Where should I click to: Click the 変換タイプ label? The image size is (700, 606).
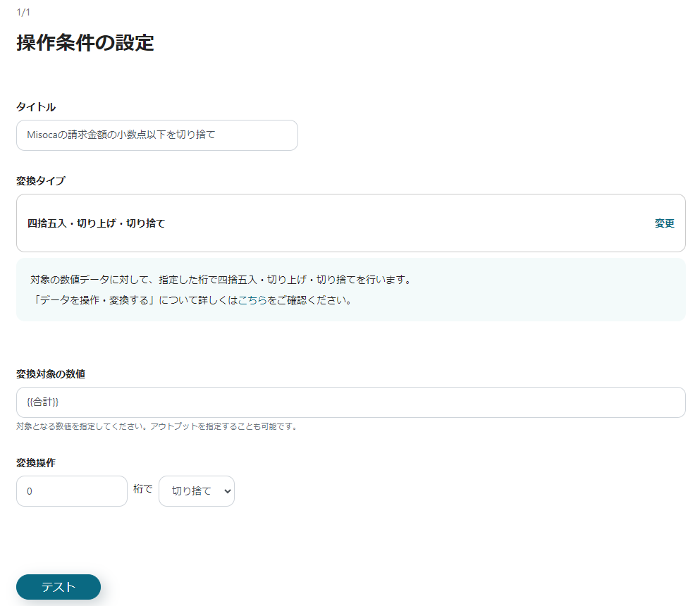tap(41, 180)
